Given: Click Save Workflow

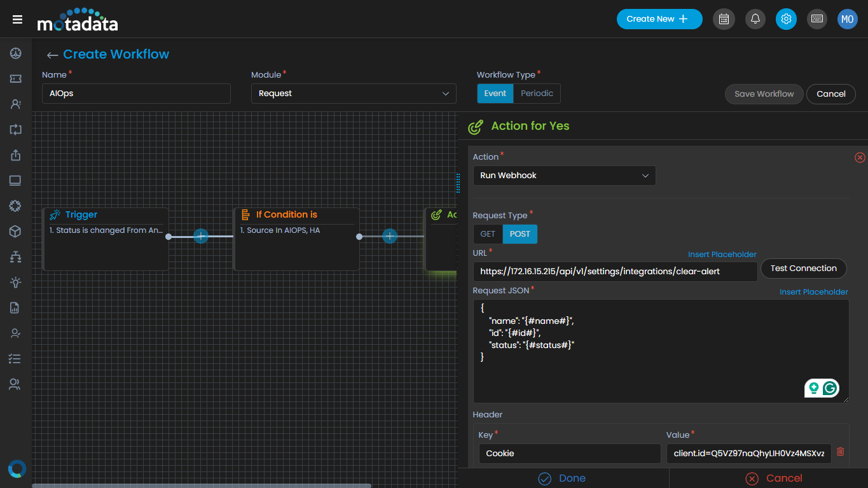Looking at the screenshot, I should coord(764,94).
